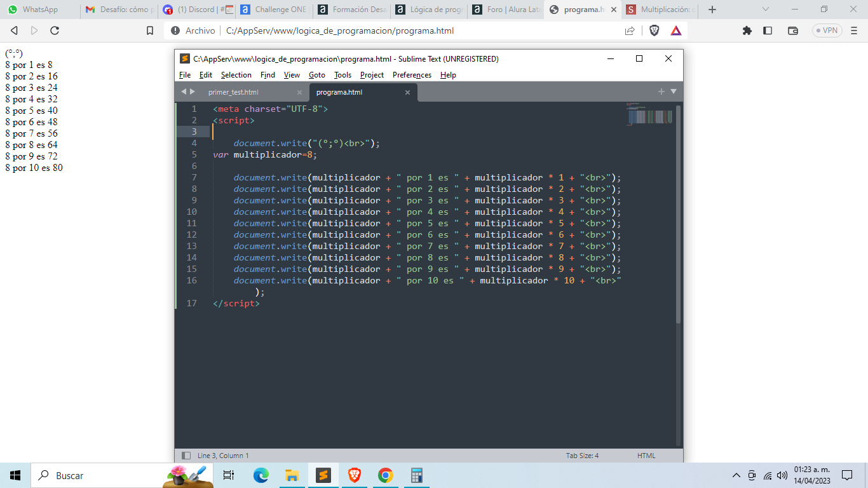Viewport: 868px width, 488px height.
Task: Click the taskbar Buscar search box
Action: tap(122, 475)
